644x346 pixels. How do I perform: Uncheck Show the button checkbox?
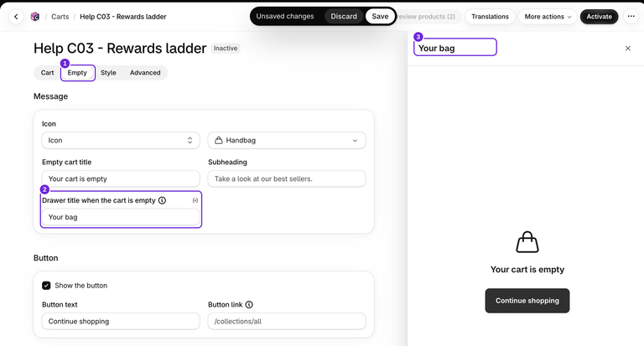pyautogui.click(x=46, y=285)
